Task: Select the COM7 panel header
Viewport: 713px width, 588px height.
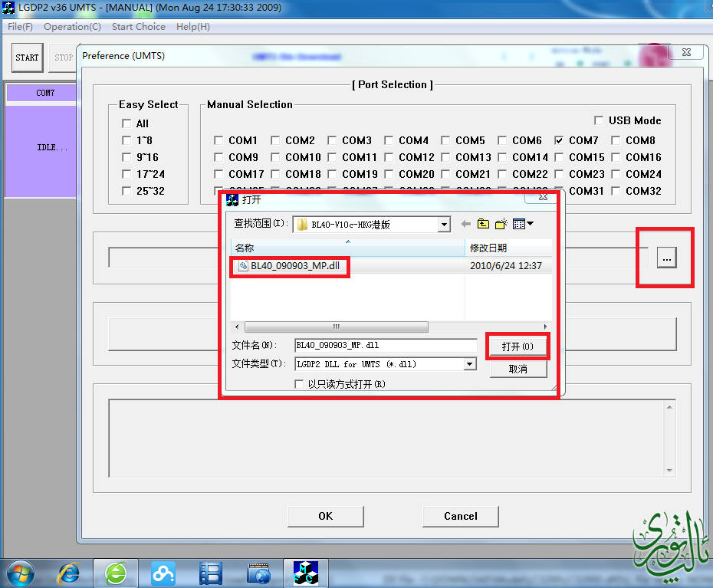Action: tap(41, 93)
